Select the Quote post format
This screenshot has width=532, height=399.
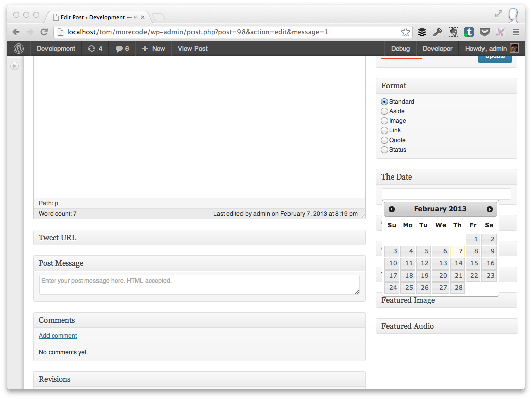click(384, 140)
